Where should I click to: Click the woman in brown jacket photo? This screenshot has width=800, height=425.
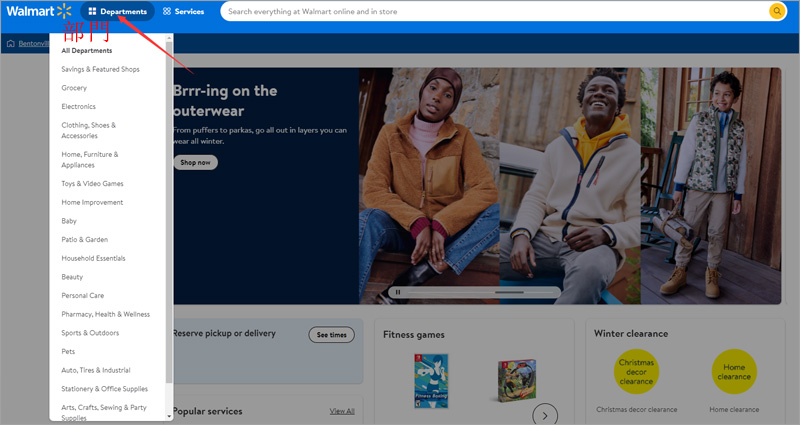(x=429, y=186)
